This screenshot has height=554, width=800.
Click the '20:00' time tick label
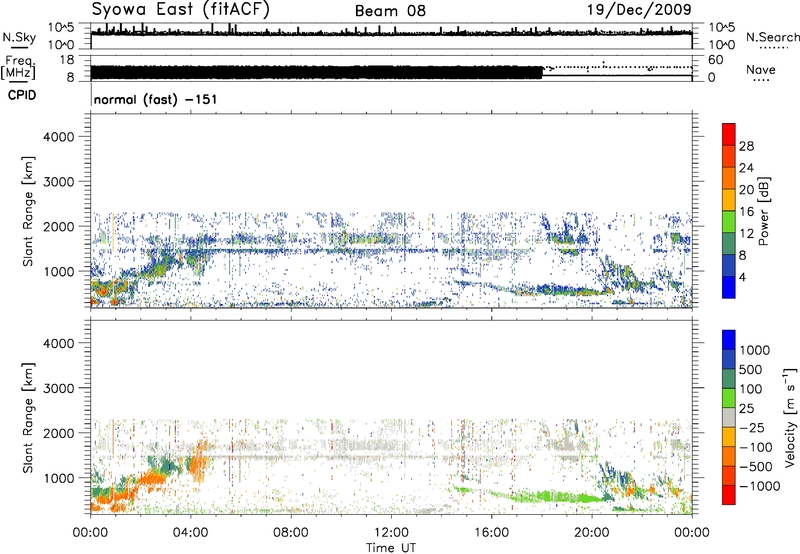pyautogui.click(x=591, y=533)
